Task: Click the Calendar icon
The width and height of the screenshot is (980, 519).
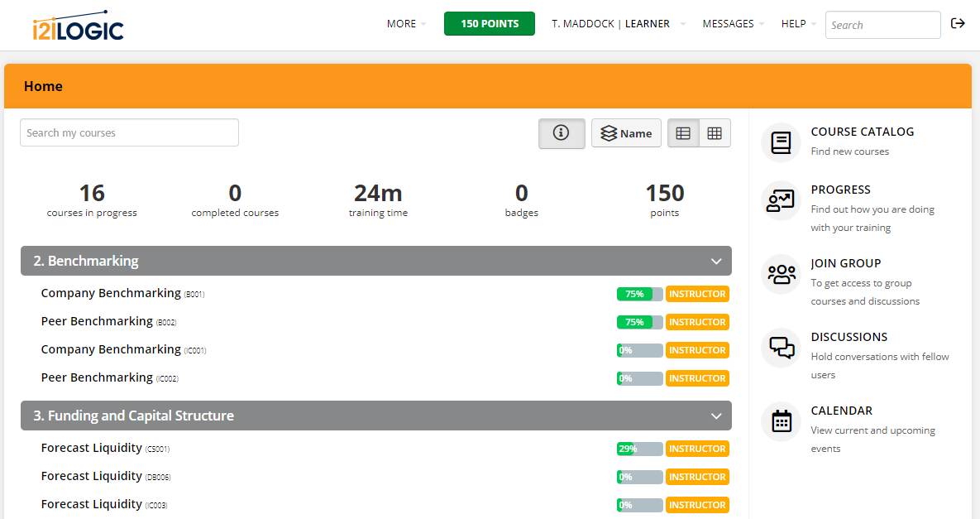Action: click(x=781, y=421)
